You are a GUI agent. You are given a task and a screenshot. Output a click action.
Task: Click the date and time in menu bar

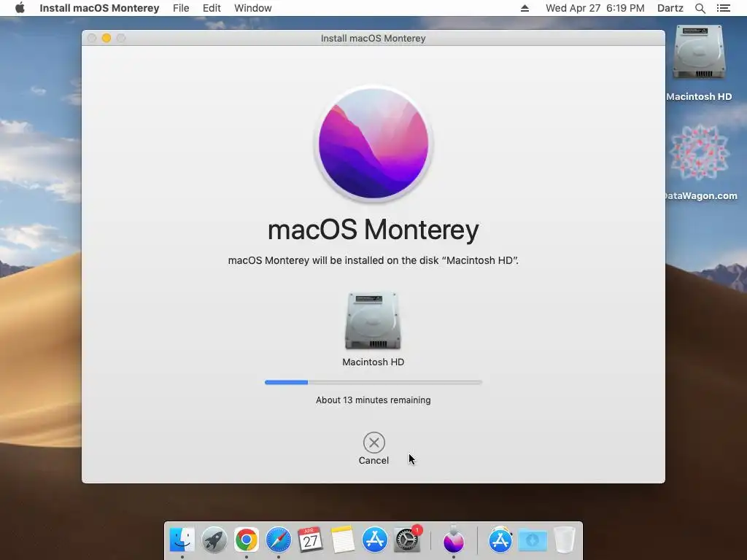point(595,8)
